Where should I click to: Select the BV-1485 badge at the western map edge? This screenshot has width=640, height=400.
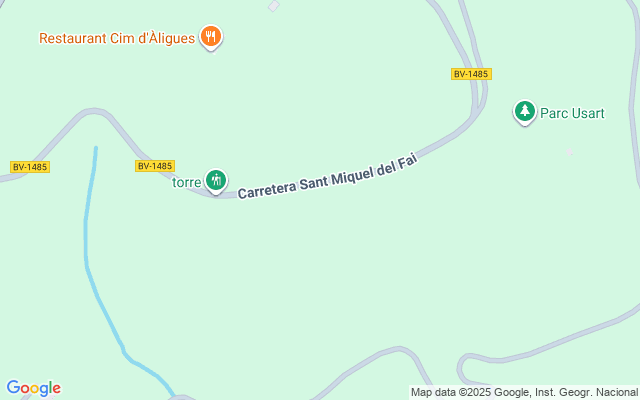click(x=30, y=167)
